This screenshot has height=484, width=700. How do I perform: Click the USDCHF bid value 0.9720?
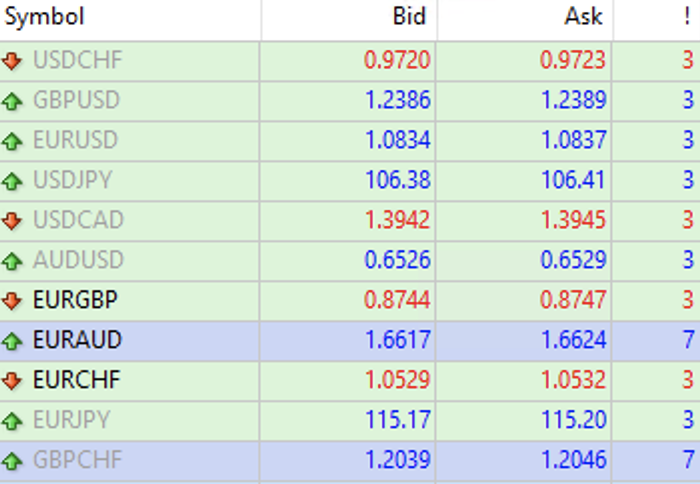pyautogui.click(x=397, y=60)
